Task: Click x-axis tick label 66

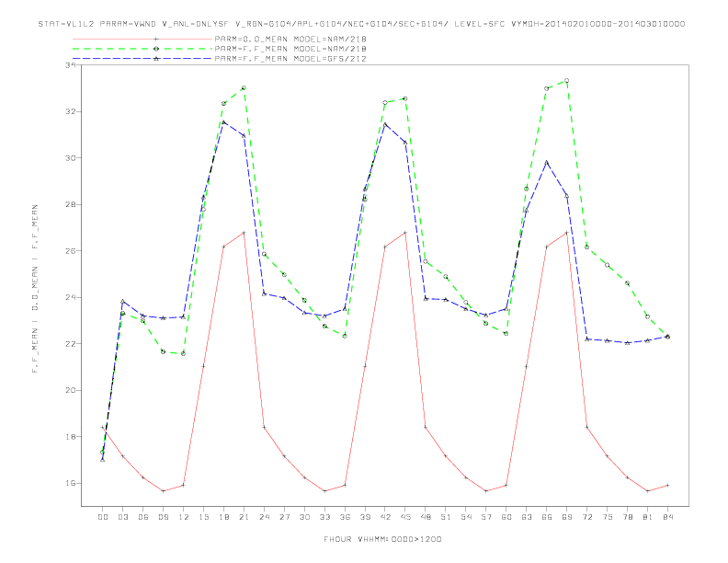Action: tap(547, 517)
